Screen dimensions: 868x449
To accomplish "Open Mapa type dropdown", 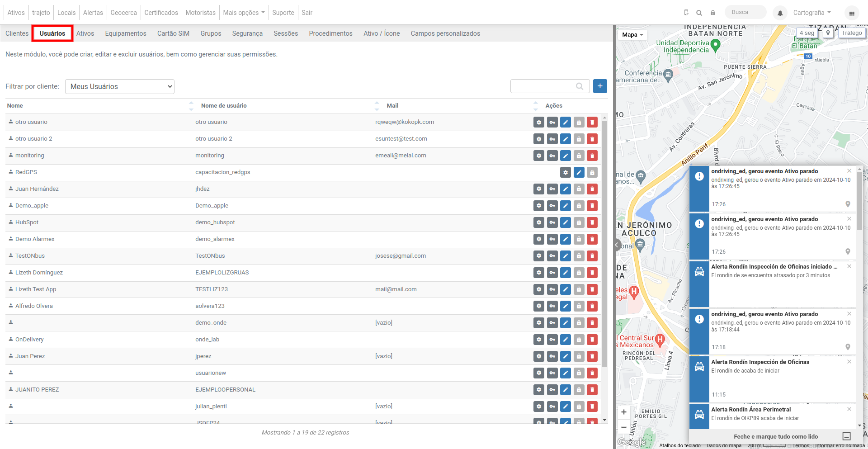I will pyautogui.click(x=632, y=35).
